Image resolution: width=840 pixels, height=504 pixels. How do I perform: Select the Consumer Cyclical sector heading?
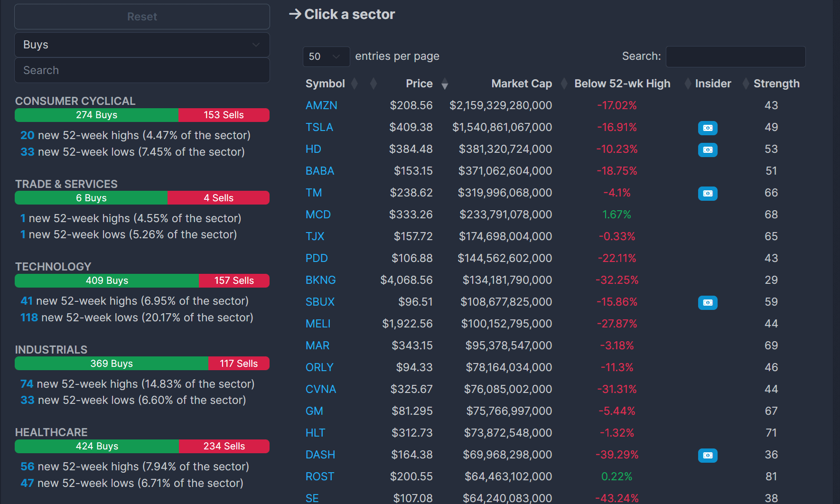tap(75, 101)
